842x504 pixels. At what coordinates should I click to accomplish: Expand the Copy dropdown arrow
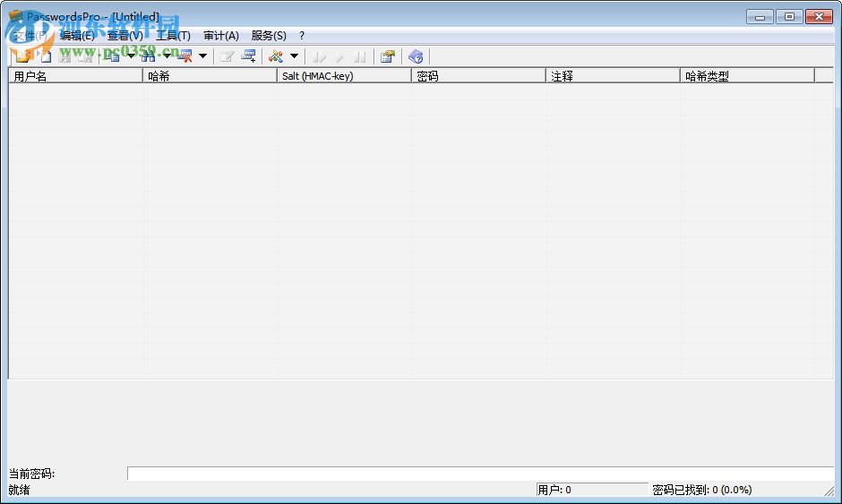point(131,56)
